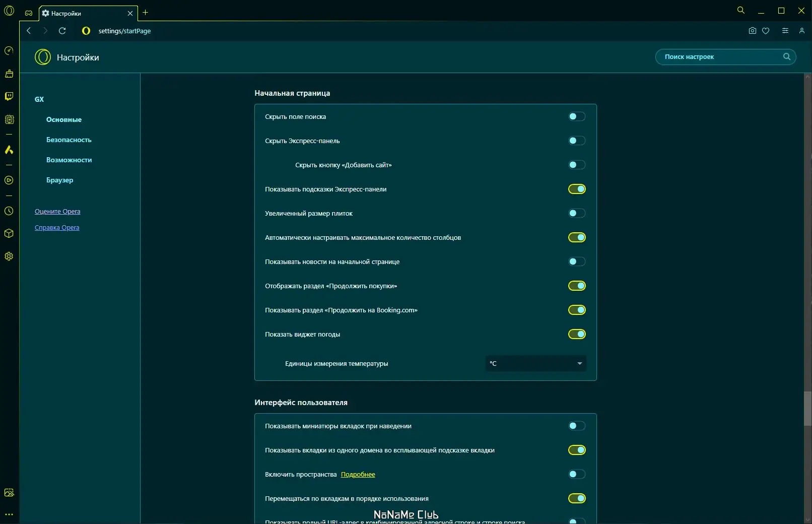Open a new tab with plus button

[145, 13]
